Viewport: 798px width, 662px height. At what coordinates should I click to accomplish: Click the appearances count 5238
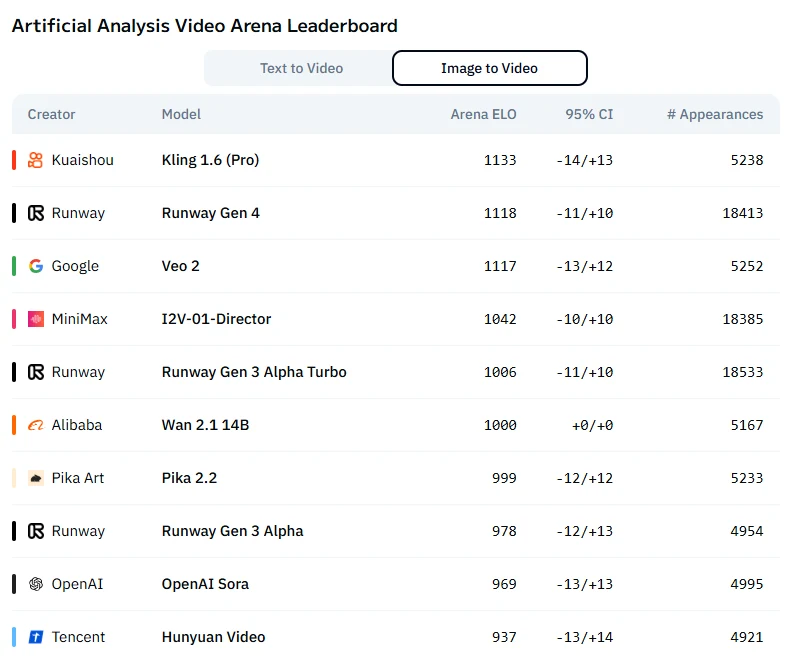747,160
